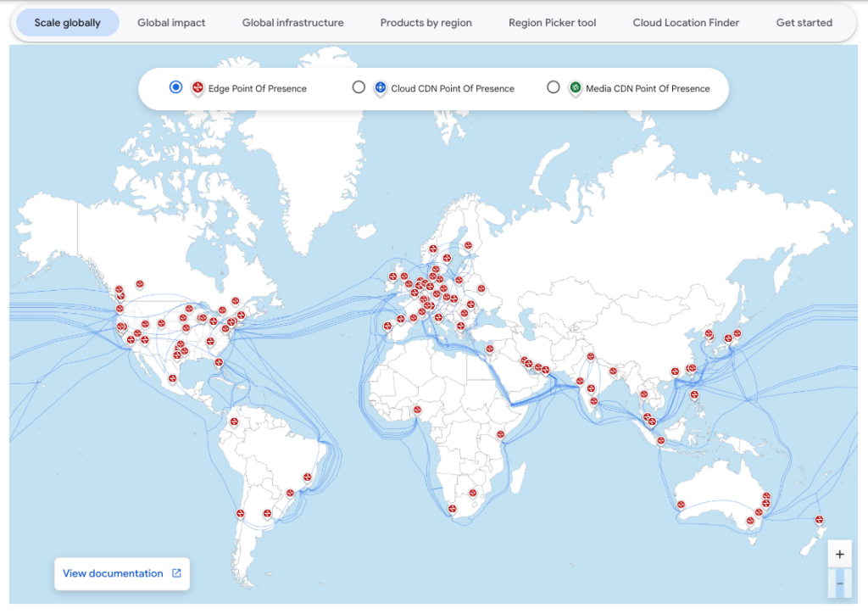Zoom out the map with minus button
Image resolution: width=868 pixels, height=614 pixels.
coord(839,583)
